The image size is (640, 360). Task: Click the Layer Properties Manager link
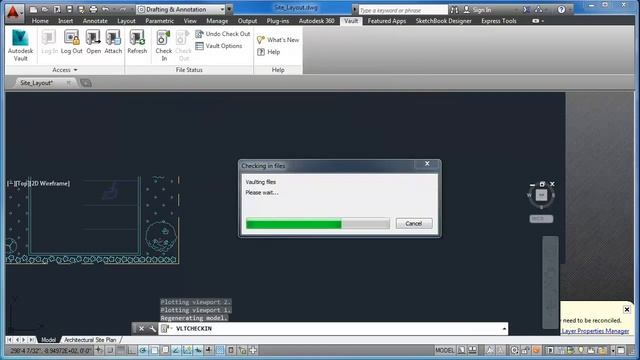tap(595, 331)
